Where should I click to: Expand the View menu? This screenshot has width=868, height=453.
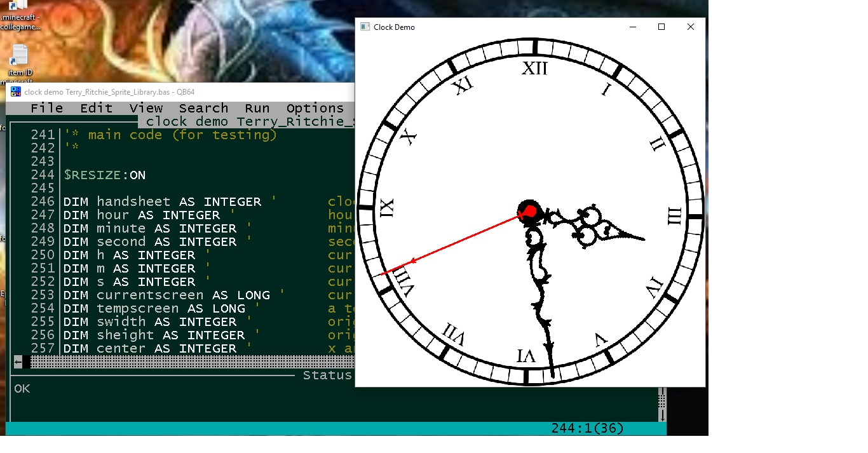click(146, 109)
